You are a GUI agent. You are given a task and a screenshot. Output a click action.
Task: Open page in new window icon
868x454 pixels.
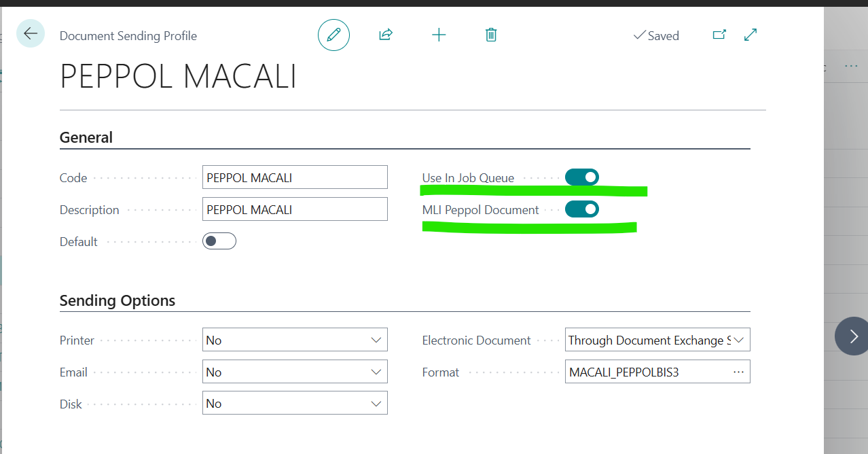719,35
